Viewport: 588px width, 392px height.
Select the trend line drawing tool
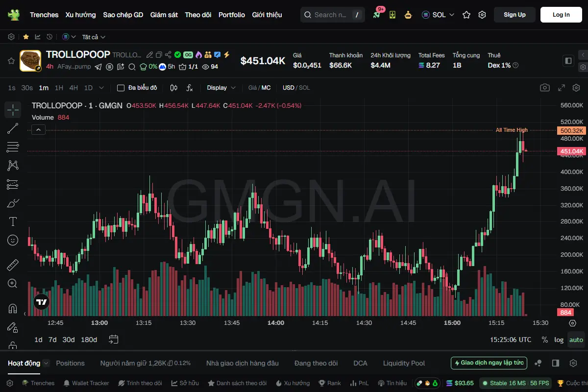tap(13, 128)
